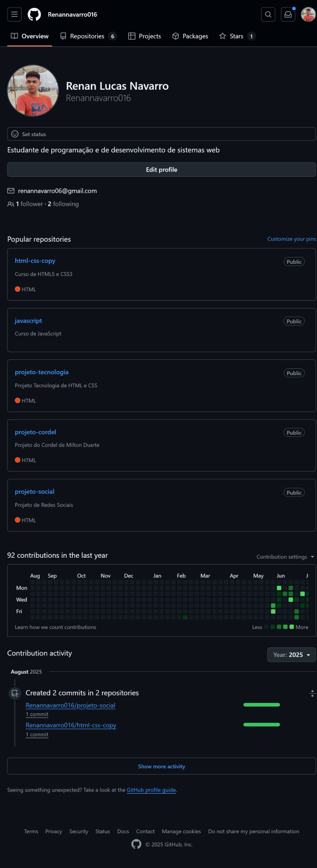
Task: Click the large profile photo
Action: (33, 91)
